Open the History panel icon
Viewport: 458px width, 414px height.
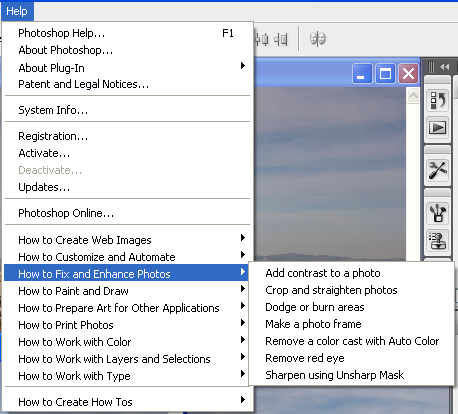click(438, 100)
